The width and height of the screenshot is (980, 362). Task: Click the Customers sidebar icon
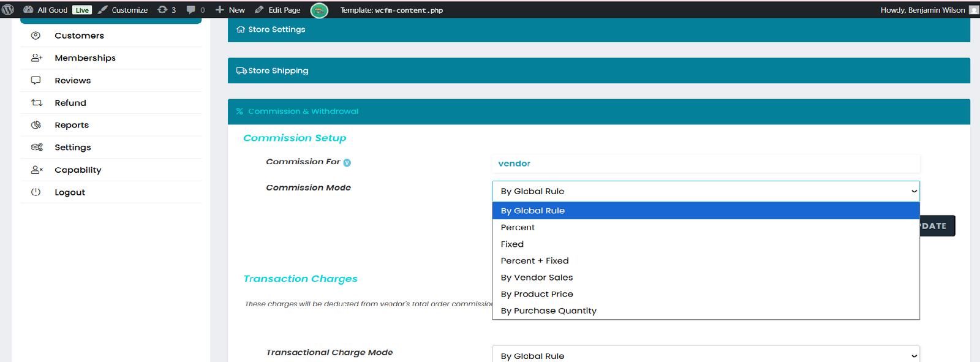(x=36, y=36)
